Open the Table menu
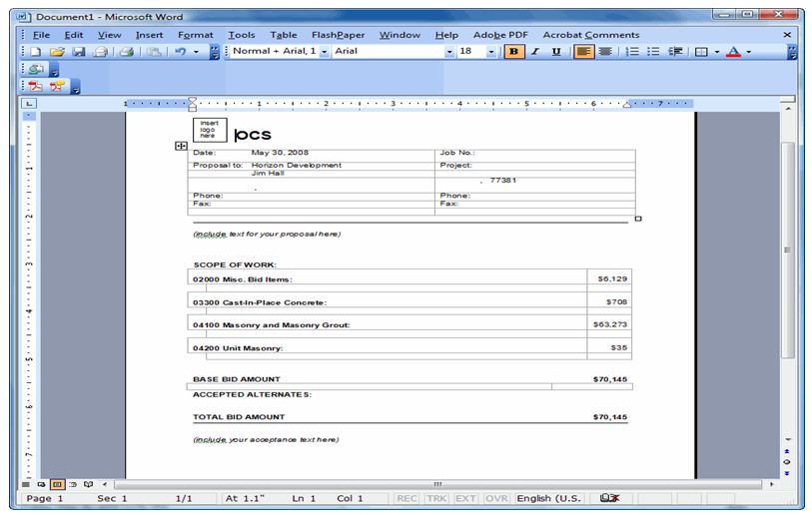This screenshot has height=515, width=812. tap(283, 34)
